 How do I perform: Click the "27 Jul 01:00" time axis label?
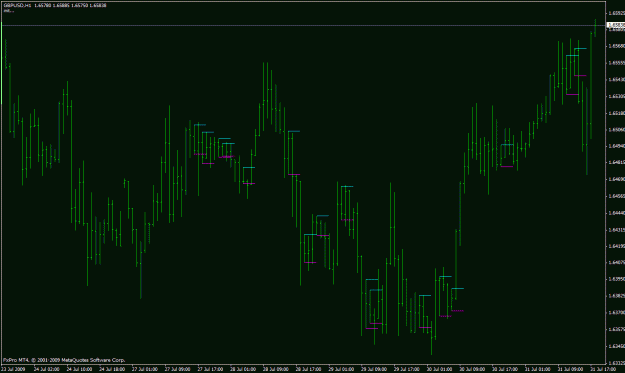click(145, 369)
